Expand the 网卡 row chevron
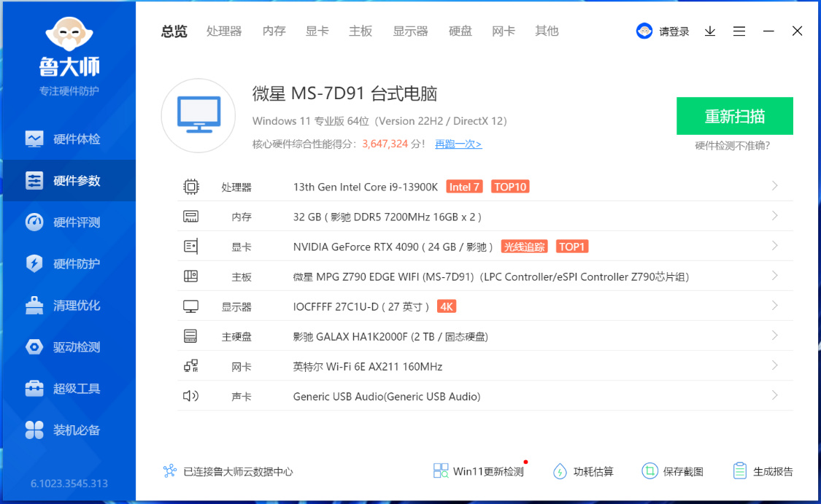The width and height of the screenshot is (821, 504). (775, 365)
